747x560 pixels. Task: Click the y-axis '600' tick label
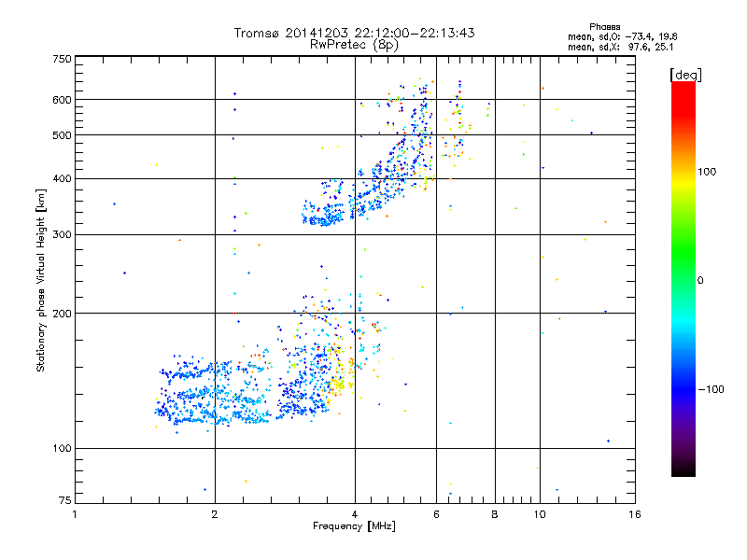pos(62,100)
